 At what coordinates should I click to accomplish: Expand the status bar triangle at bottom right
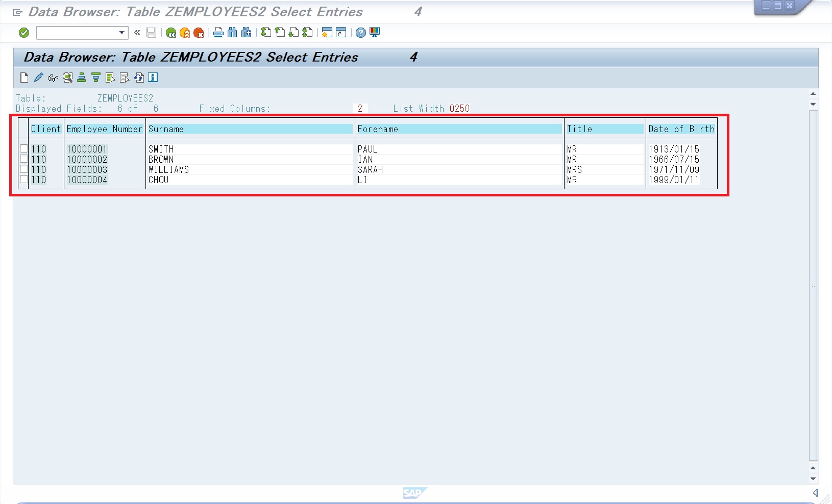(x=816, y=493)
